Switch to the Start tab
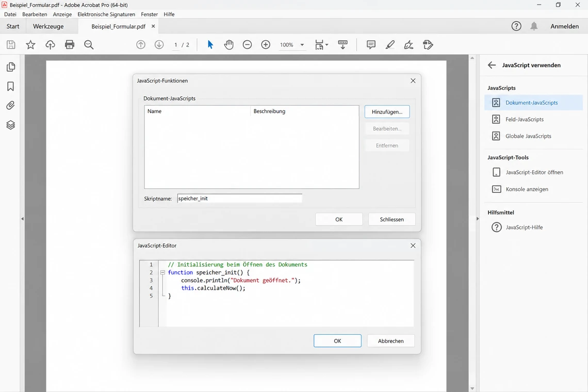This screenshot has height=392, width=588. [13, 26]
